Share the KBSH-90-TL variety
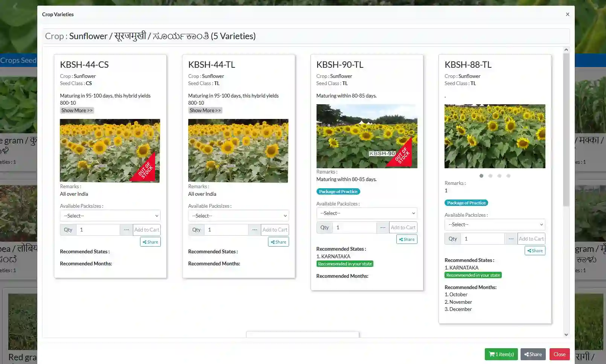The width and height of the screenshot is (606, 364). pyautogui.click(x=407, y=239)
